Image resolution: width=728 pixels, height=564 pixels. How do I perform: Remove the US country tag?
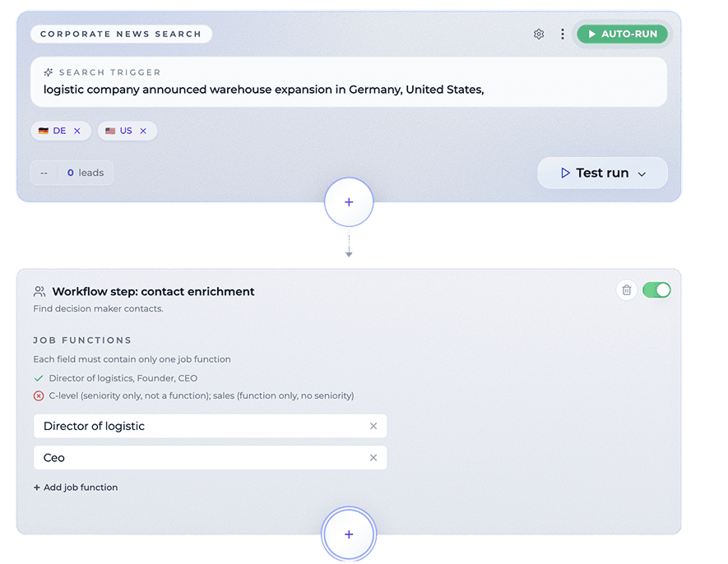(143, 131)
